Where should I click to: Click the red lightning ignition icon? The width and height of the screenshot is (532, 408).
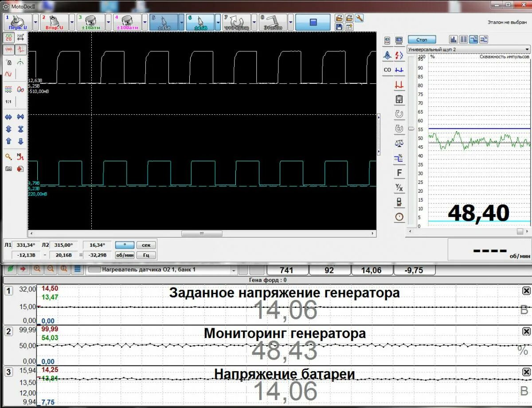[x=399, y=56]
